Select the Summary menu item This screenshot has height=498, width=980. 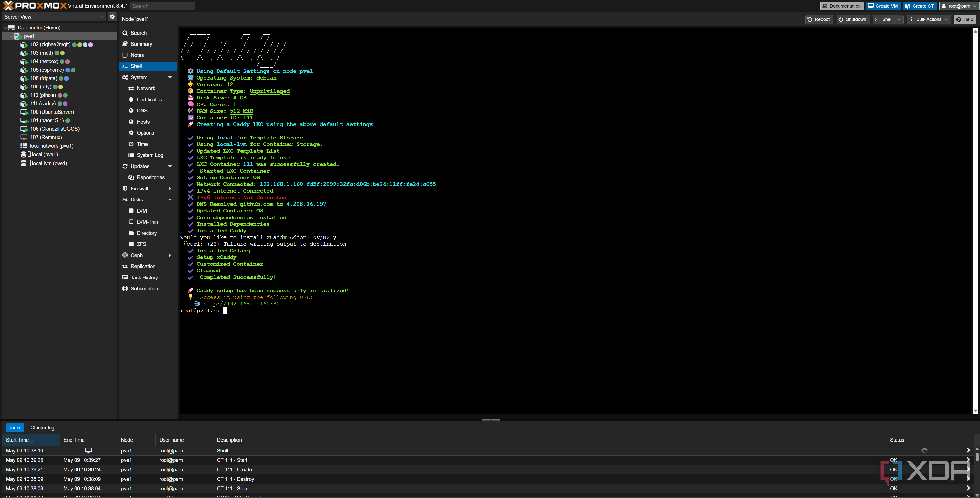click(x=141, y=44)
